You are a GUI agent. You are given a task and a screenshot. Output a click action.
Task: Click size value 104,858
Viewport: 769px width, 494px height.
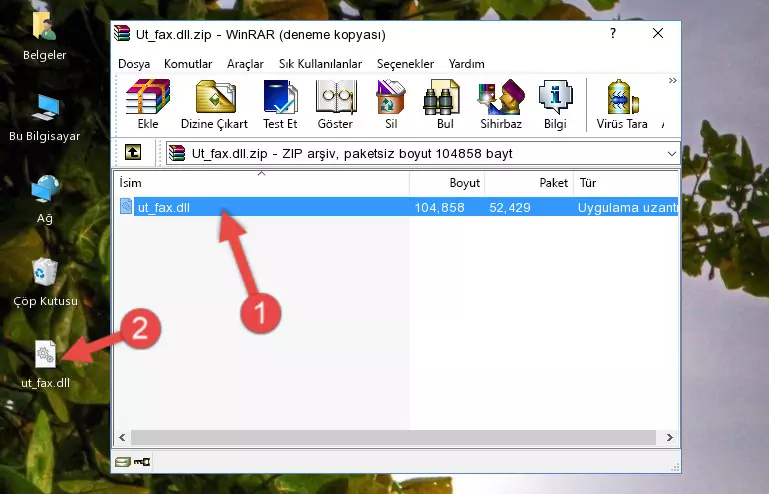[439, 208]
